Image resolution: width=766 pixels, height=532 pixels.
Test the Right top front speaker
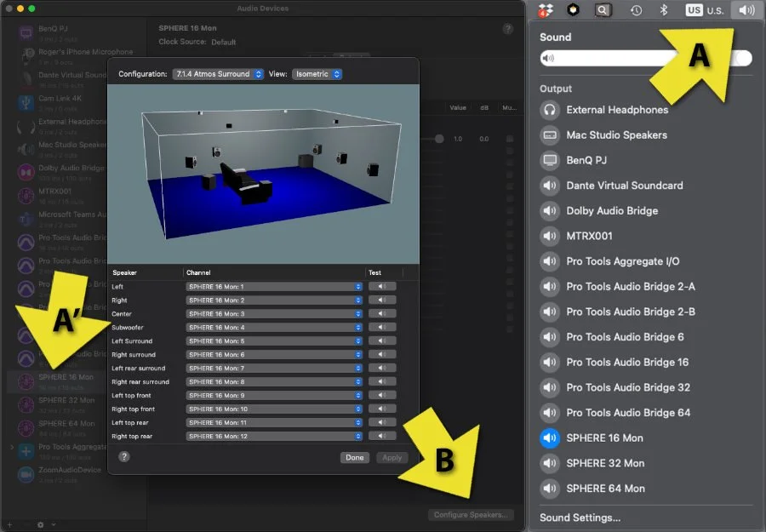382,409
